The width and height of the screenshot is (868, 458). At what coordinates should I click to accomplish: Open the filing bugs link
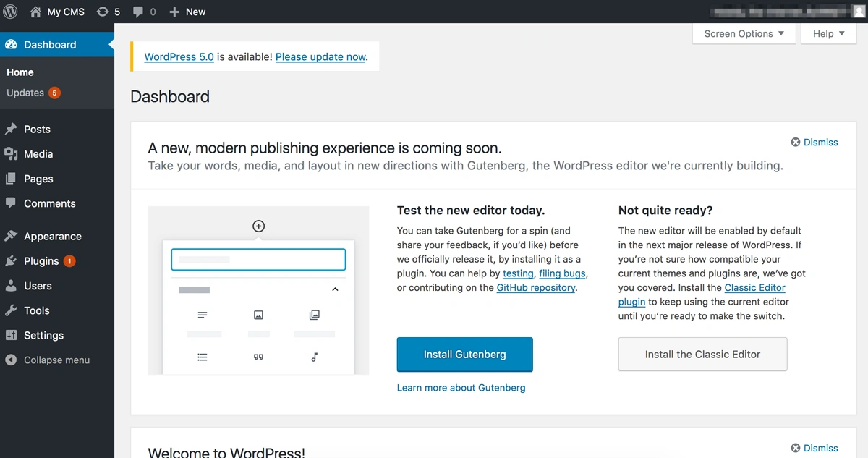pyautogui.click(x=562, y=273)
